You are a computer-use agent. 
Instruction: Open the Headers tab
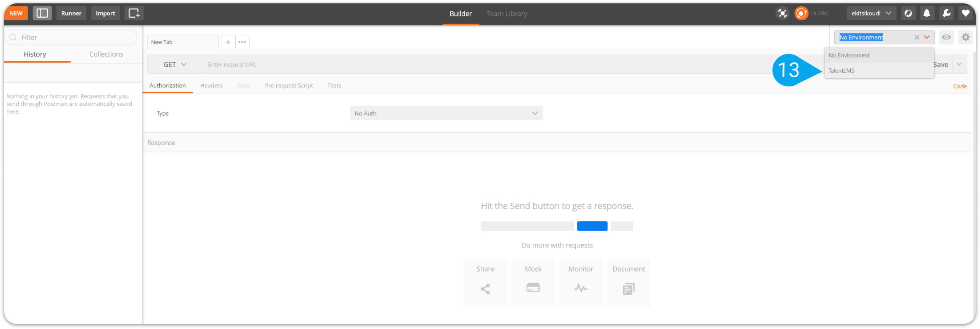click(211, 85)
